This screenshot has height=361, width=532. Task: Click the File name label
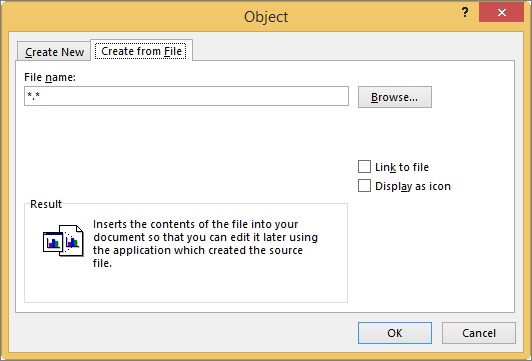50,77
